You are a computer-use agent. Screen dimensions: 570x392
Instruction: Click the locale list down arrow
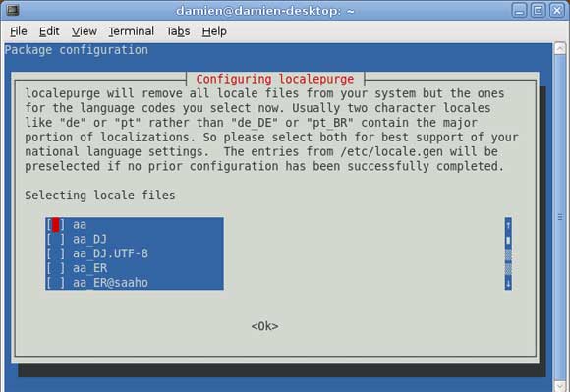tap(508, 283)
